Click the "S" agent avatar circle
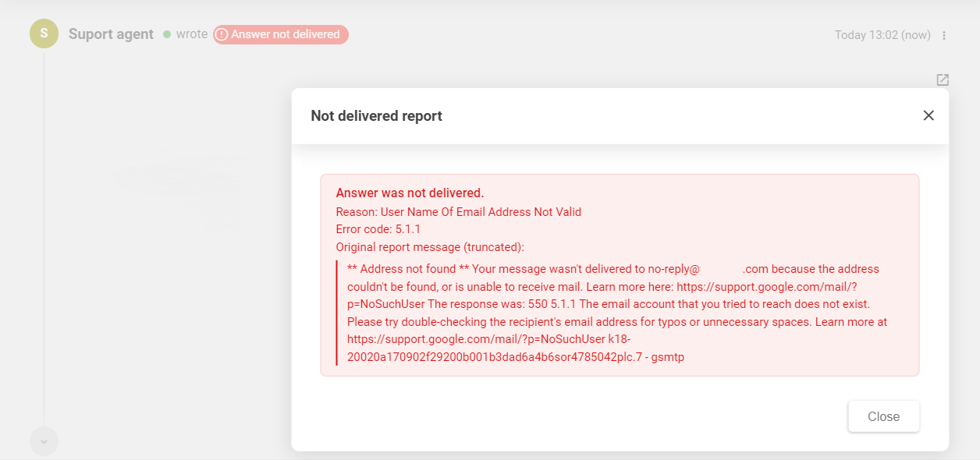Image resolution: width=980 pixels, height=460 pixels. pyautogui.click(x=44, y=34)
